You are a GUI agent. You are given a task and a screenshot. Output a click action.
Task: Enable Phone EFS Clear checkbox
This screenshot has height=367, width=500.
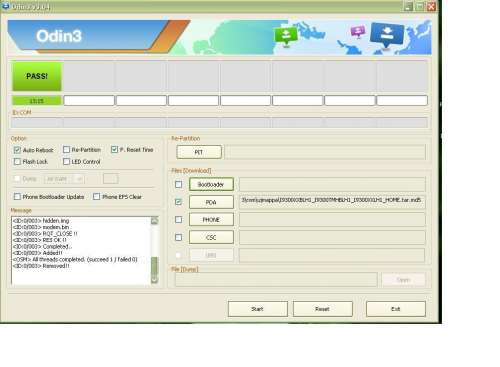point(97,197)
